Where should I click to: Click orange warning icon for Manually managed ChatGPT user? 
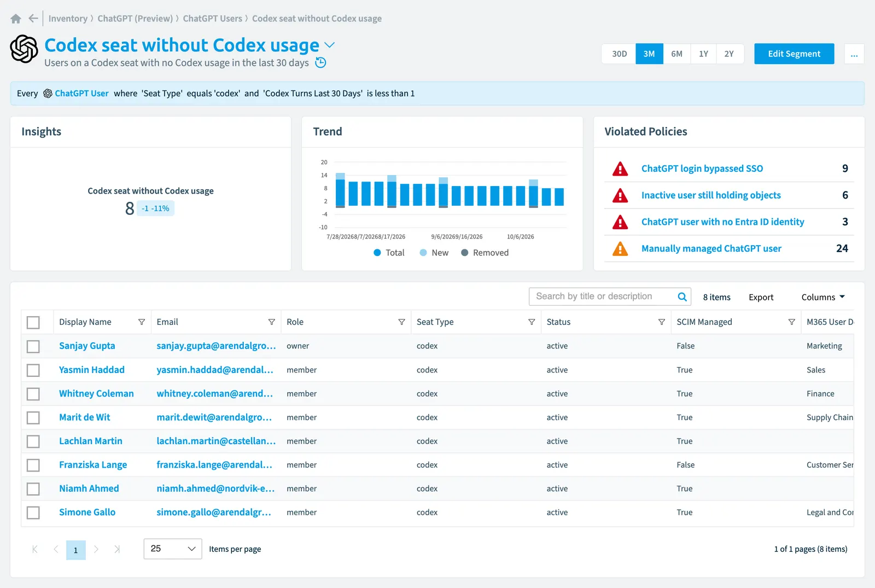tap(620, 249)
